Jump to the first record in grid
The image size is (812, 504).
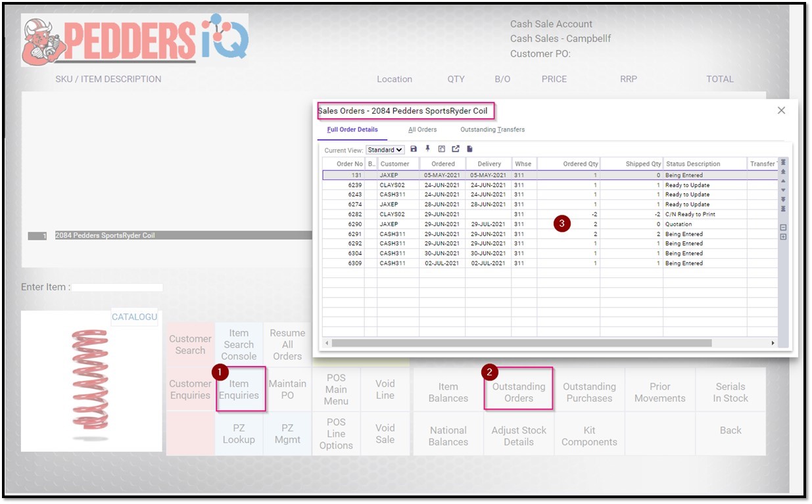pos(782,162)
